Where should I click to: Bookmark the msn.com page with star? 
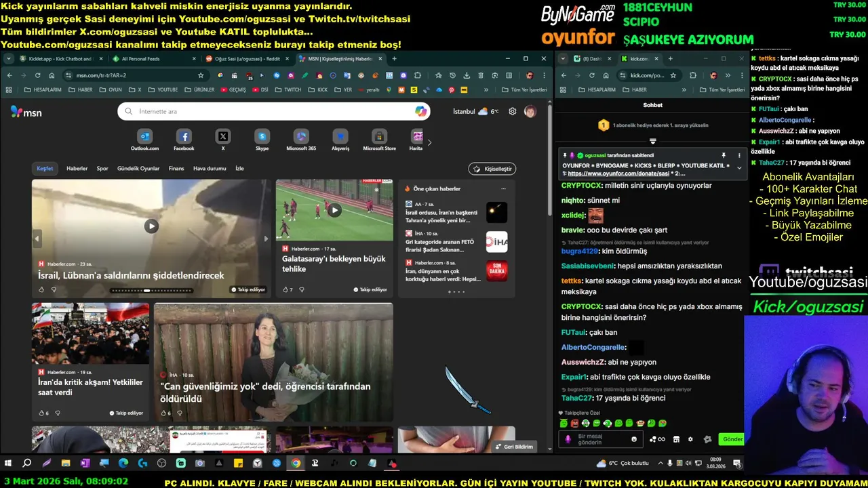coord(201,75)
